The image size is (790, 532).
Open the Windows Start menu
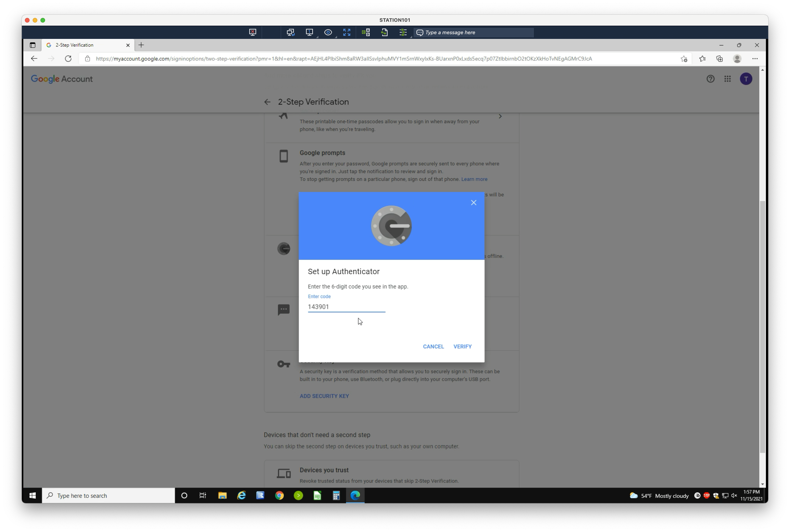33,495
